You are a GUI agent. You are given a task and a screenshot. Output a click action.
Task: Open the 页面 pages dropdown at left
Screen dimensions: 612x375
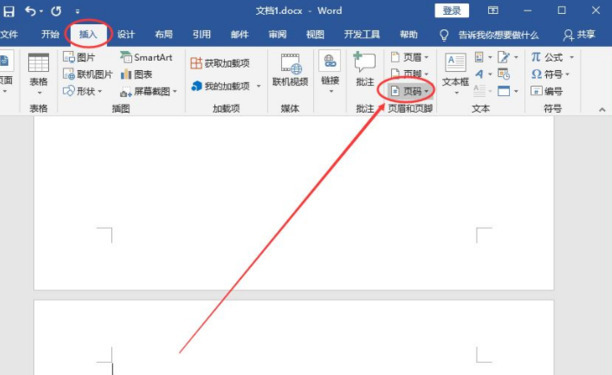[6, 73]
